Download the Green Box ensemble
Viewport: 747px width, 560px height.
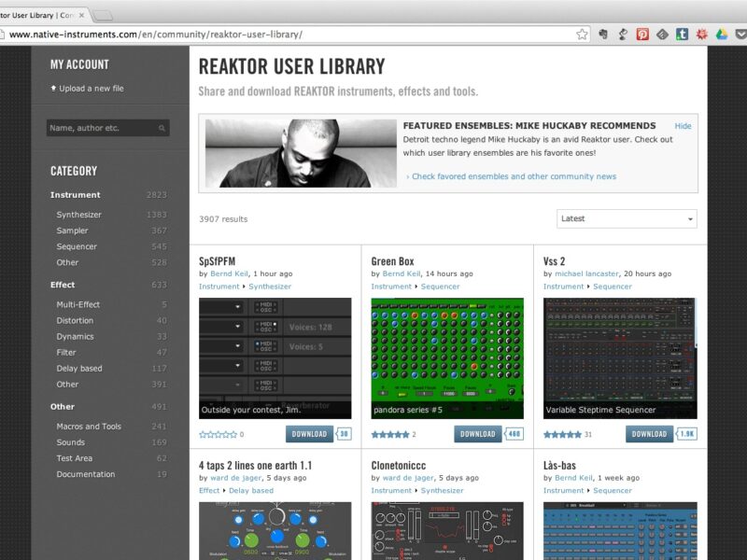click(478, 434)
